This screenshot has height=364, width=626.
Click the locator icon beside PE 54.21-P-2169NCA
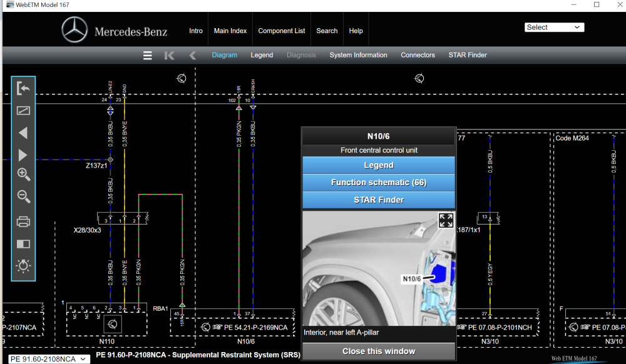tap(205, 327)
